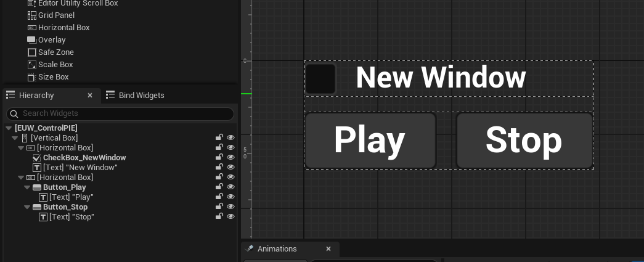
Task: Select the Horizontal Box palette icon
Action: [31, 28]
